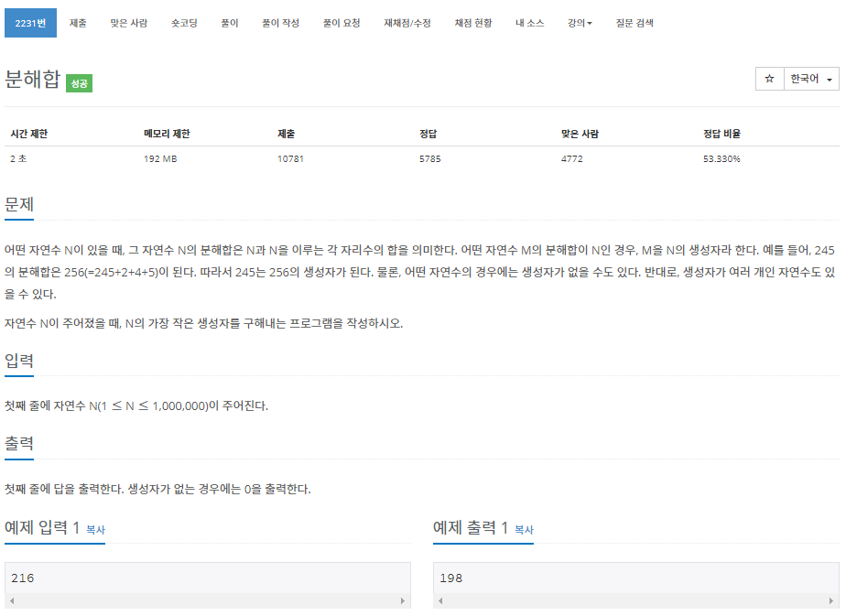Open the 재채점/수정 page

click(407, 24)
